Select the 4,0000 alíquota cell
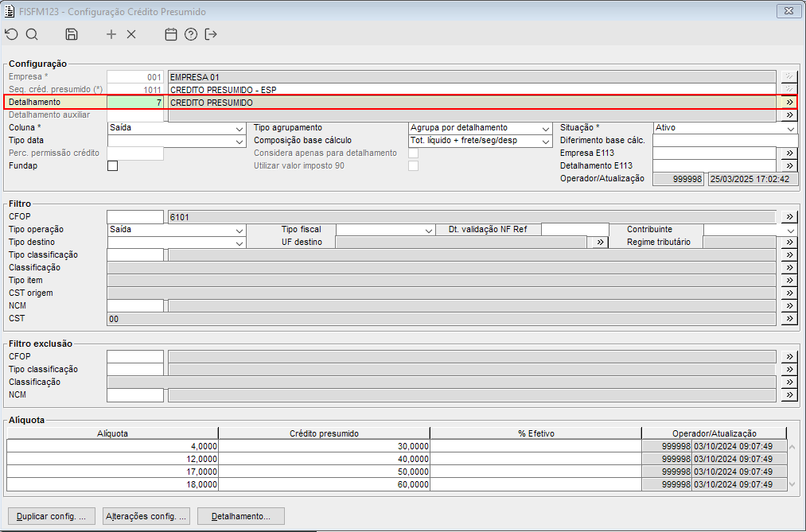The width and height of the screenshot is (806, 532). pos(112,446)
